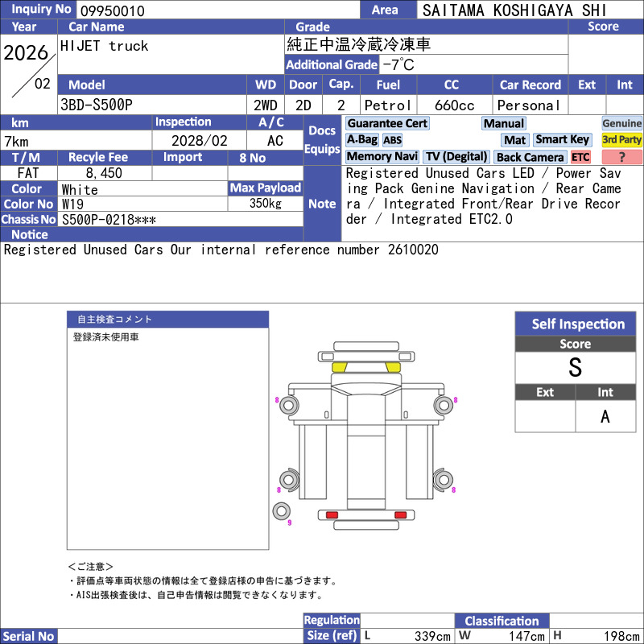Click the comment 登録済未使用車
Viewport: 644px width, 644px height.
tap(106, 336)
